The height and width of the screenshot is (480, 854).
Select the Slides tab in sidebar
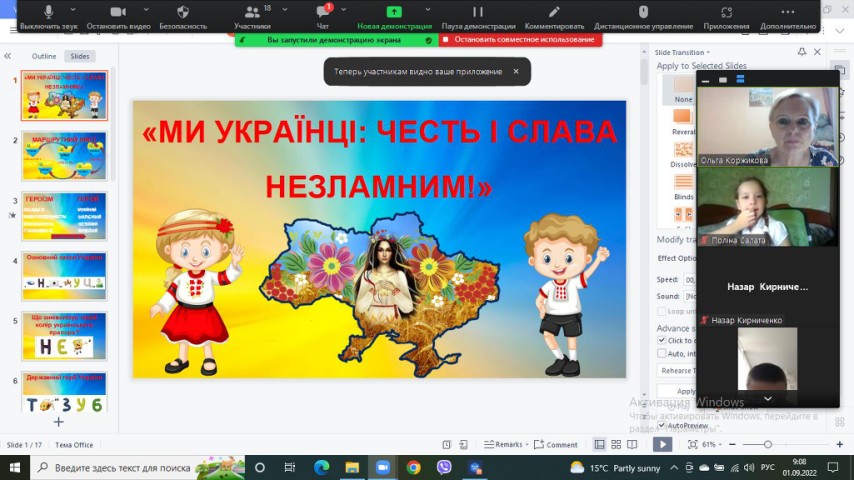pyautogui.click(x=79, y=56)
